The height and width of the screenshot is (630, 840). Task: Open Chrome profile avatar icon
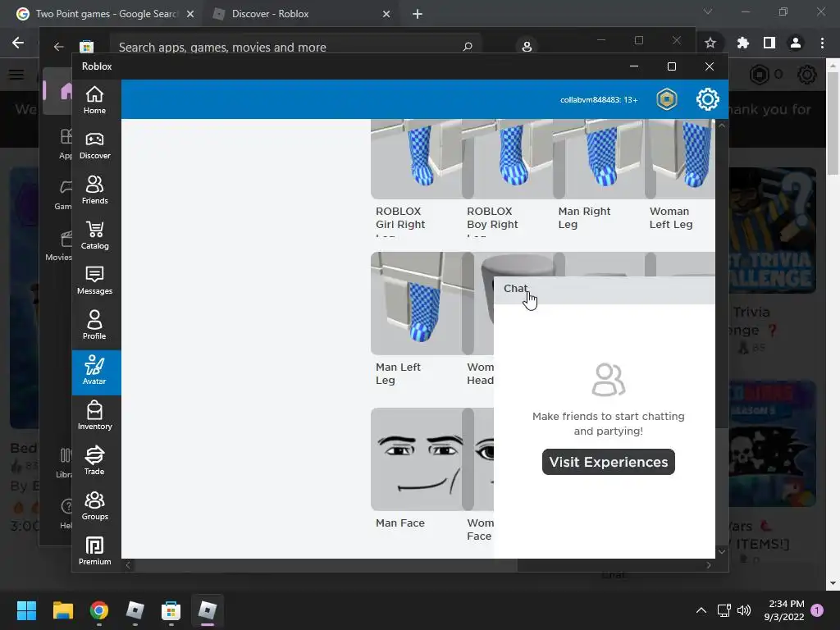pyautogui.click(x=796, y=43)
